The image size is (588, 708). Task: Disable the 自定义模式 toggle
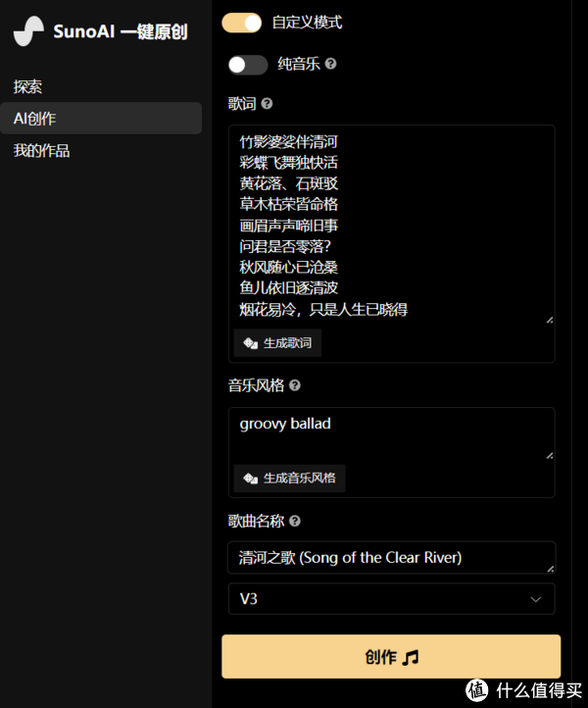coord(242,22)
